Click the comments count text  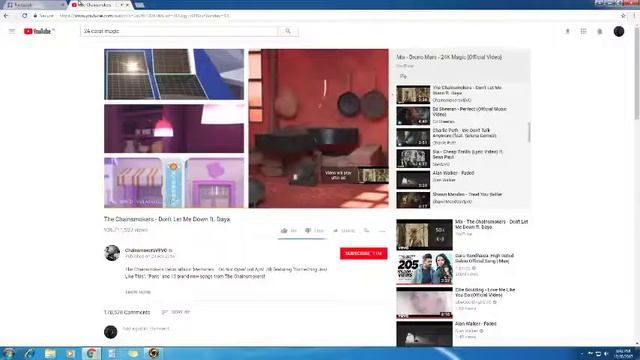pos(127,312)
